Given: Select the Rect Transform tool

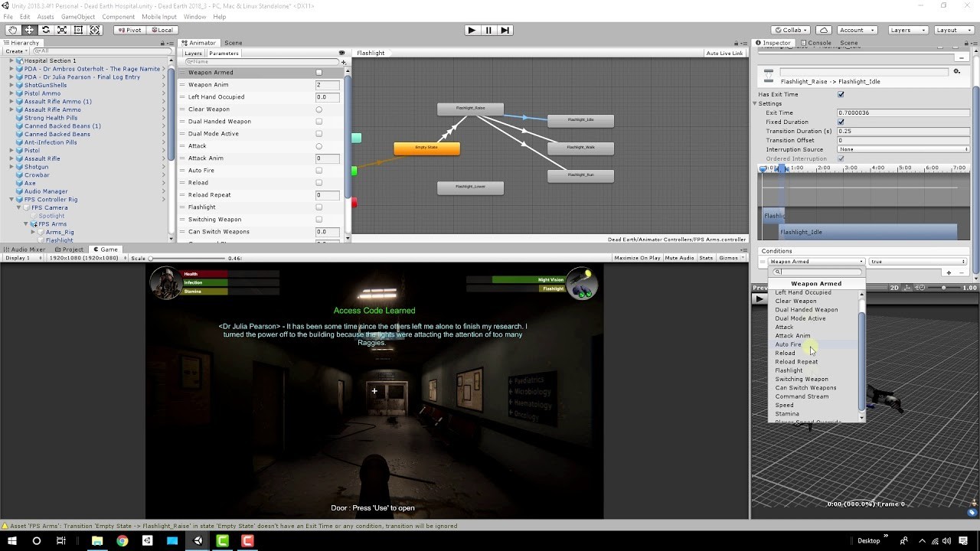Looking at the screenshot, I should pyautogui.click(x=78, y=30).
